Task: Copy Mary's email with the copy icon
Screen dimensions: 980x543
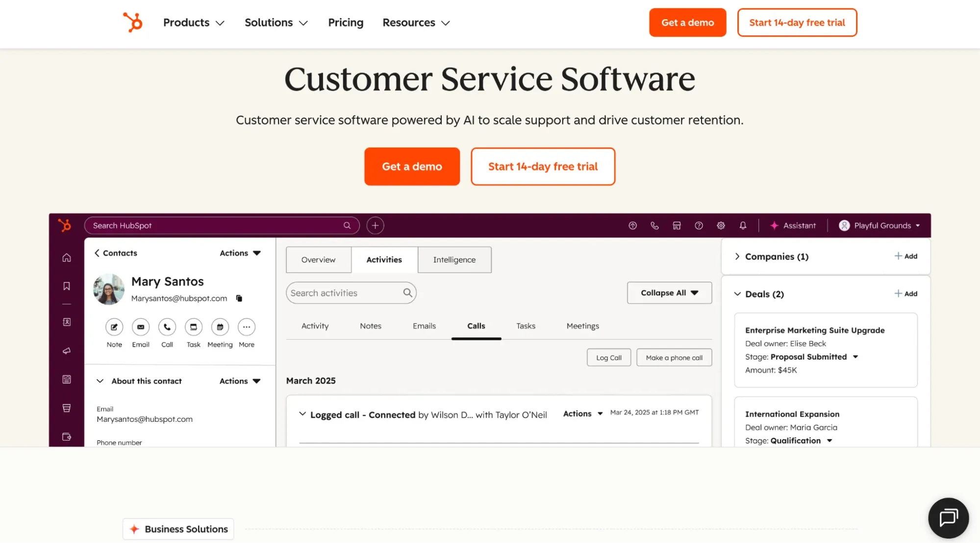Action: 239,298
